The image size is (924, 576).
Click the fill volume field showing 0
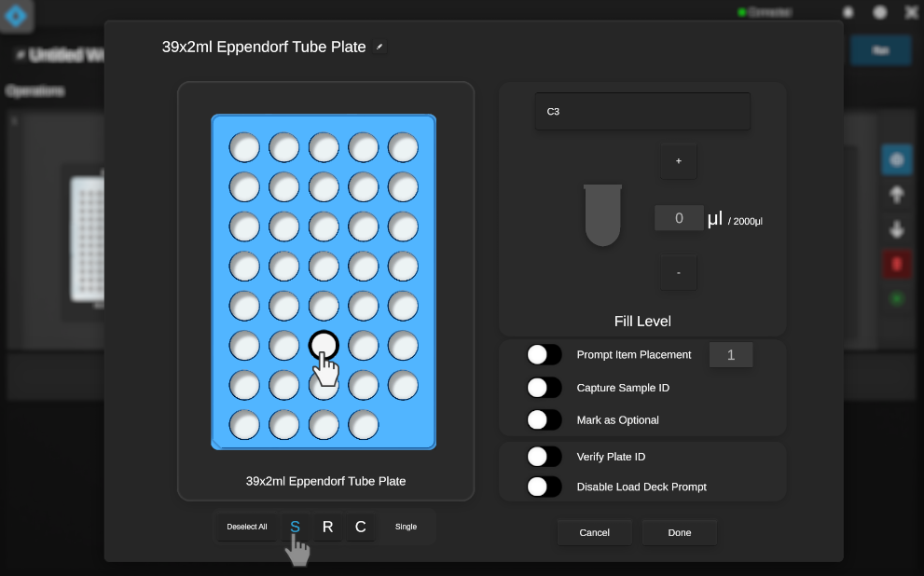tap(679, 218)
